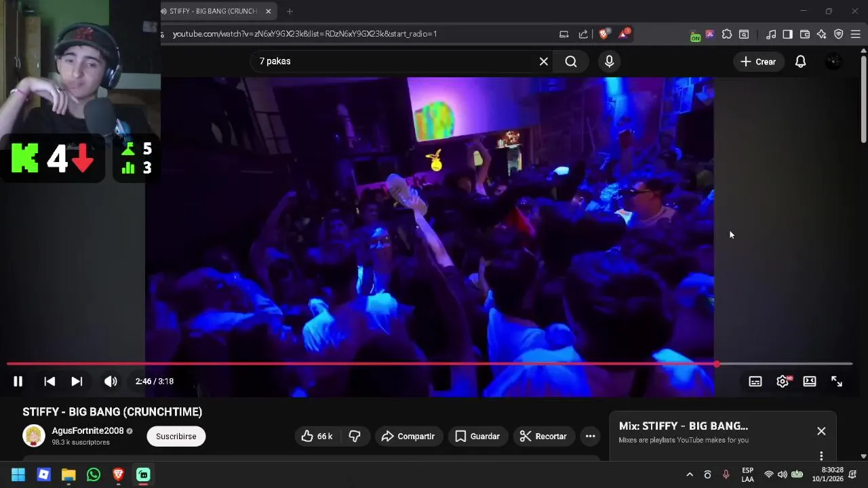Enter fullscreen video mode
The width and height of the screenshot is (868, 488).
[x=837, y=382]
